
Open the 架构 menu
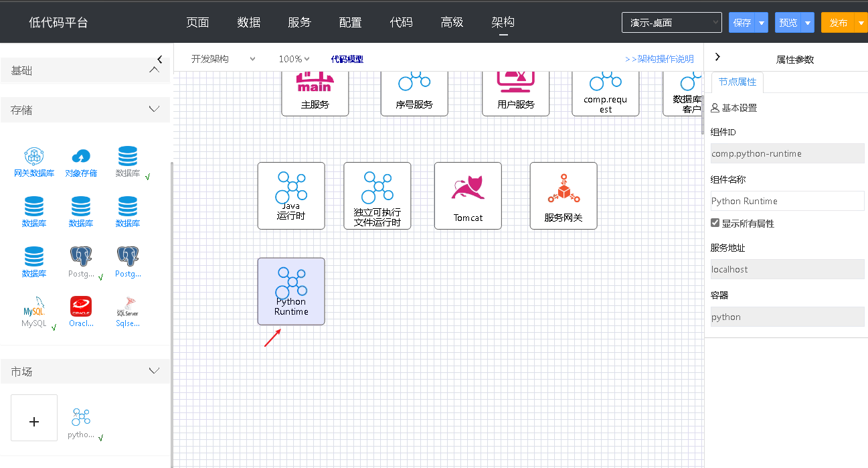(x=503, y=22)
